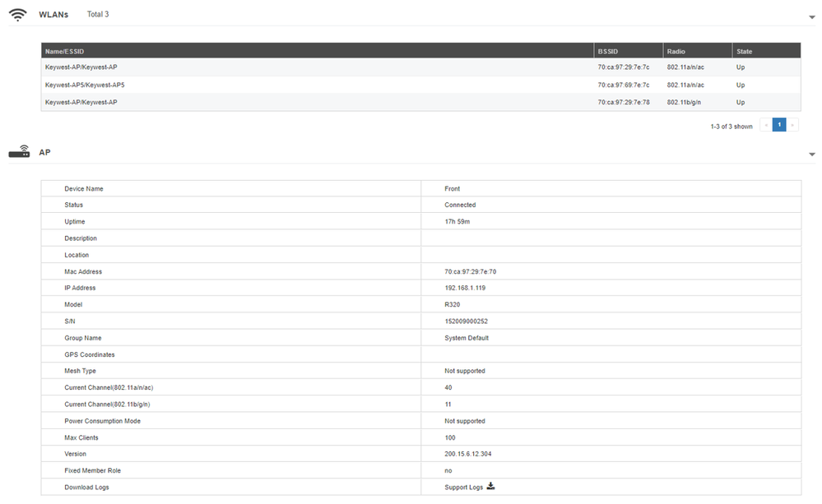Image resolution: width=822 pixels, height=504 pixels.
Task: Collapse the AP section arrow
Action: point(812,155)
